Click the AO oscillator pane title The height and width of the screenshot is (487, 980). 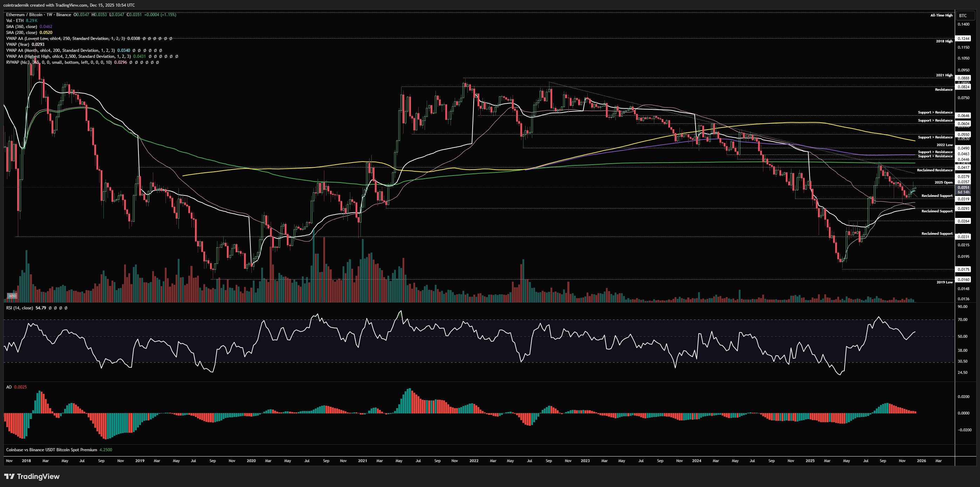coord(9,387)
